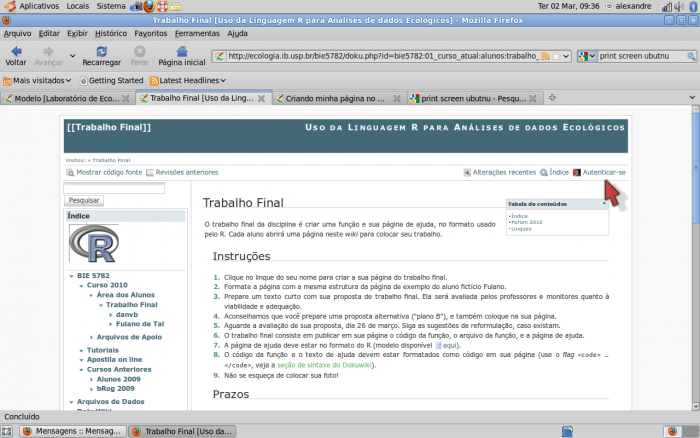Click the RSS feed icon in address bar
The width and height of the screenshot is (700, 438).
[x=545, y=56]
